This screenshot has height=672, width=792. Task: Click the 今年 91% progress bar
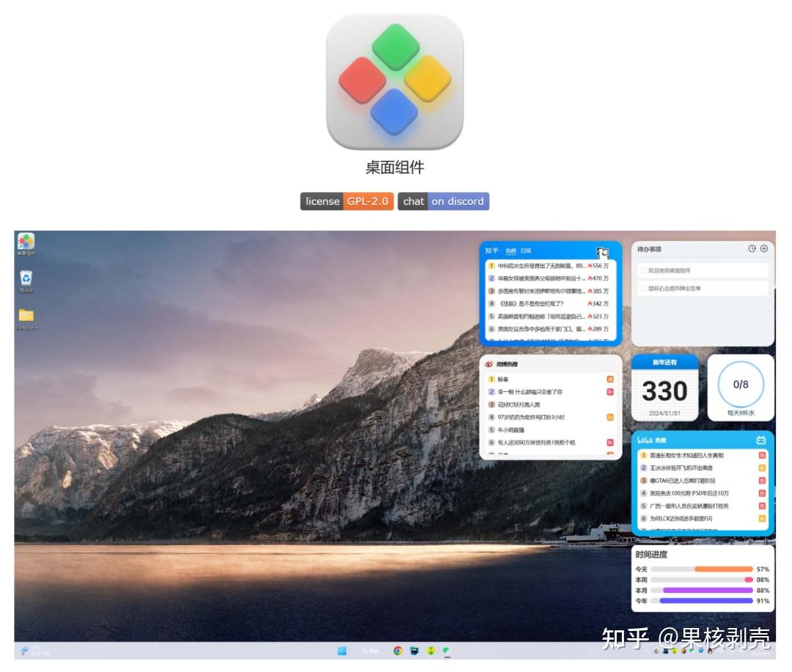[702, 601]
